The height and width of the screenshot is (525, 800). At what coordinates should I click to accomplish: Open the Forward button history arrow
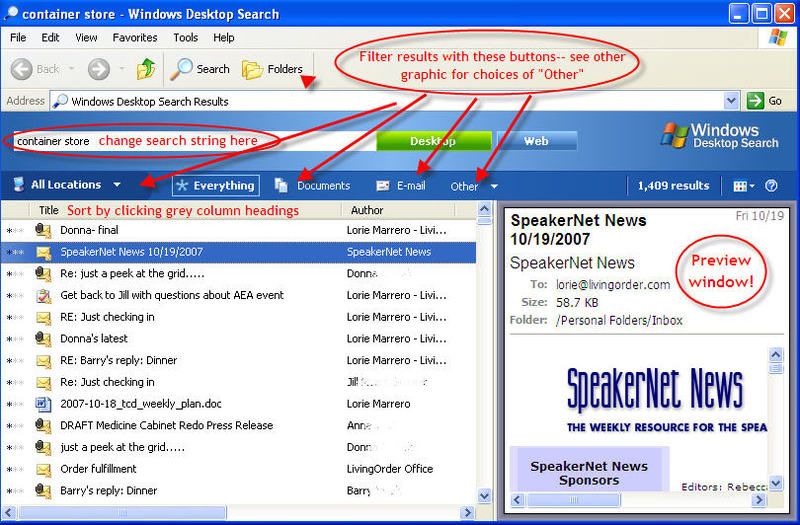coord(122,68)
